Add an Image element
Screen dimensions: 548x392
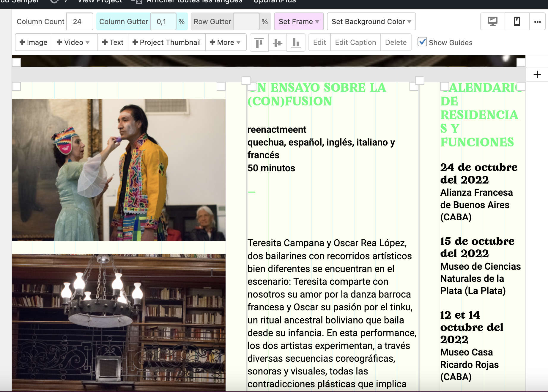pyautogui.click(x=34, y=42)
